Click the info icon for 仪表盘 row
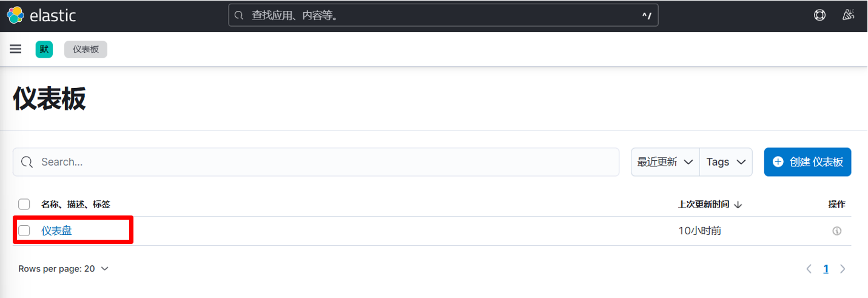The height and width of the screenshot is (298, 868). 837,231
